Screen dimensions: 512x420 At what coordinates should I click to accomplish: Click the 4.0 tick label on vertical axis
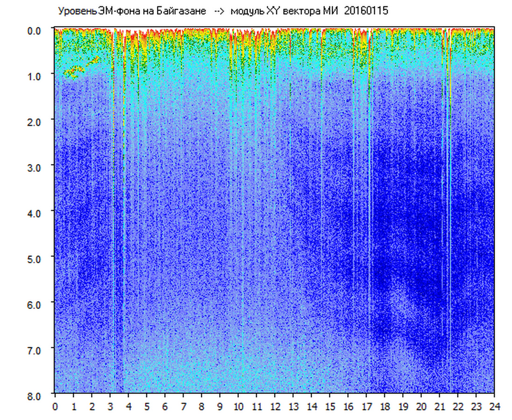[35, 212]
